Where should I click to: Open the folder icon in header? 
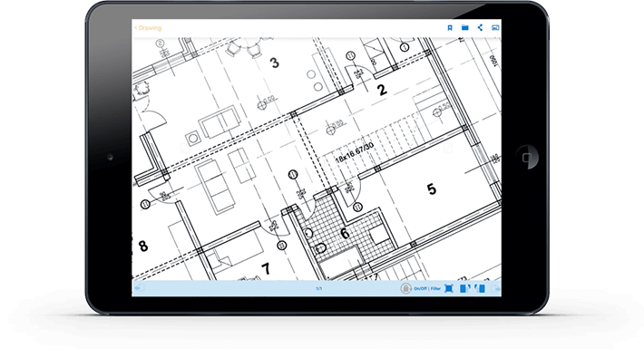pos(465,27)
